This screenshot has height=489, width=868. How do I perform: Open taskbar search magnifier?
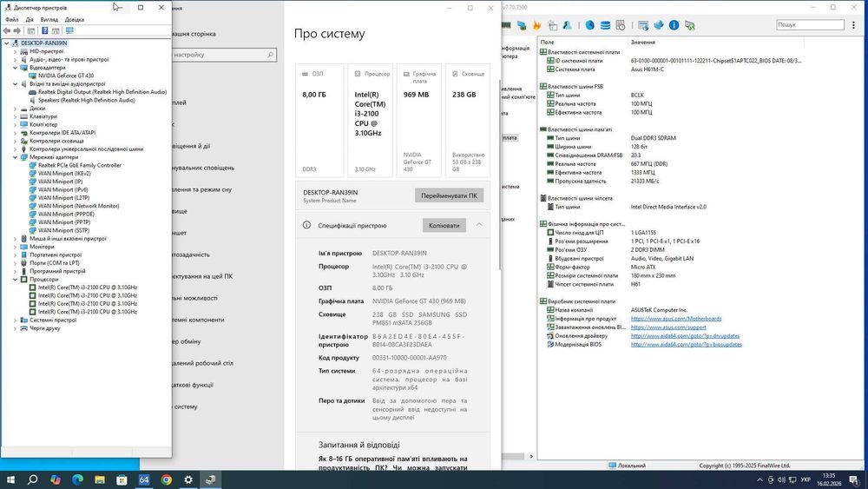[33, 479]
